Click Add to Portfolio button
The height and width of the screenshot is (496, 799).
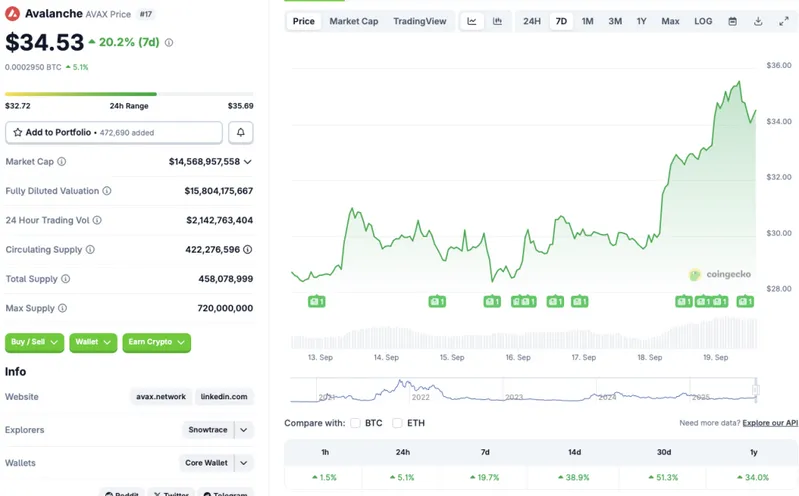[x=114, y=133]
